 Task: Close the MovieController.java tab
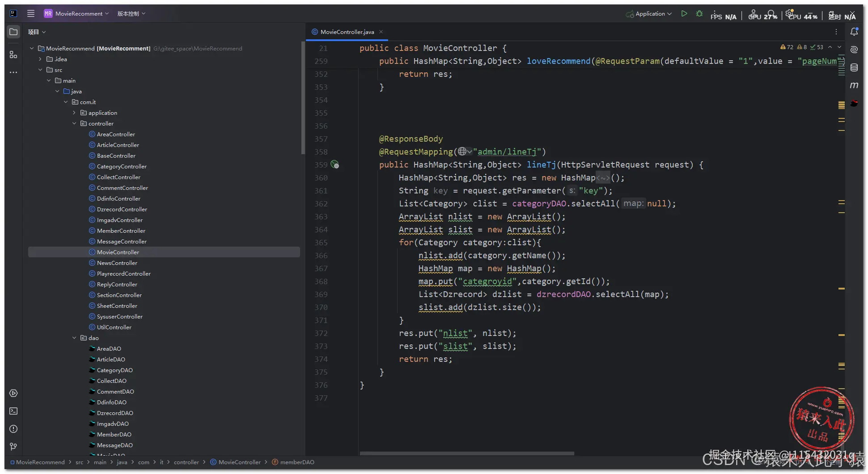(x=381, y=32)
